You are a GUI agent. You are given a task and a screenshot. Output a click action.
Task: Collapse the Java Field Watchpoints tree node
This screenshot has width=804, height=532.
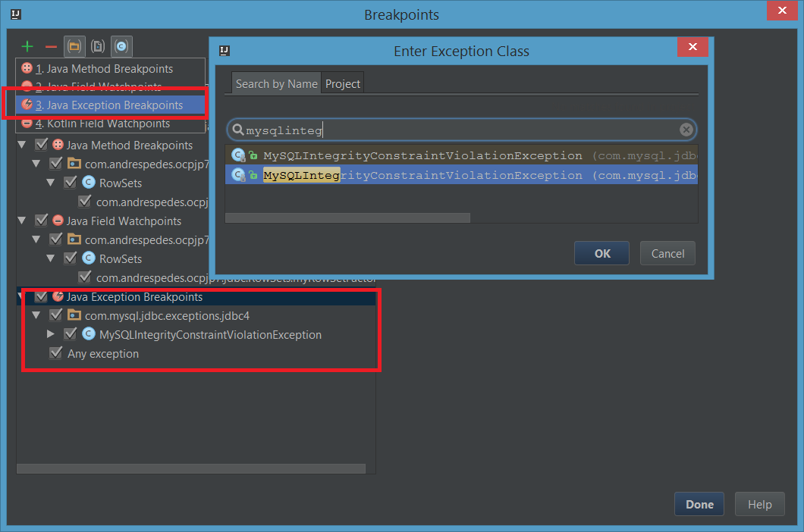click(21, 221)
